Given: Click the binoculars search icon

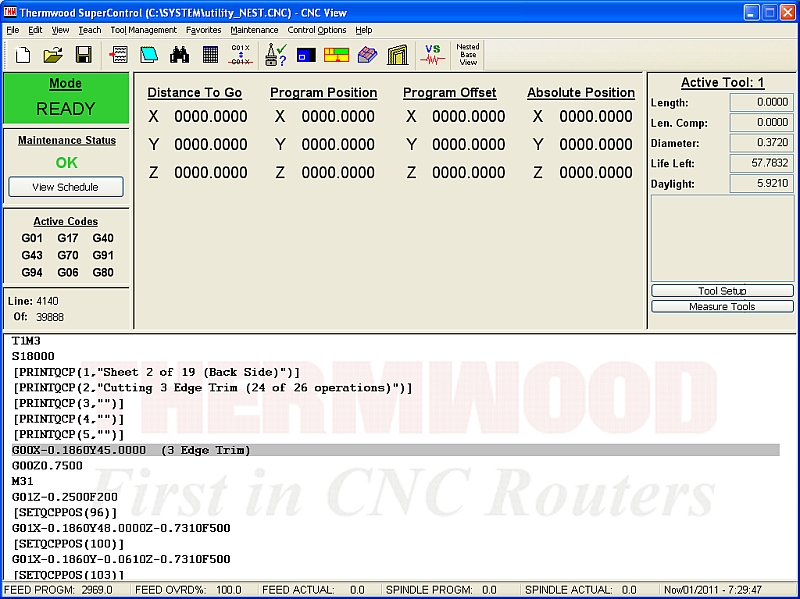Looking at the screenshot, I should pos(179,55).
